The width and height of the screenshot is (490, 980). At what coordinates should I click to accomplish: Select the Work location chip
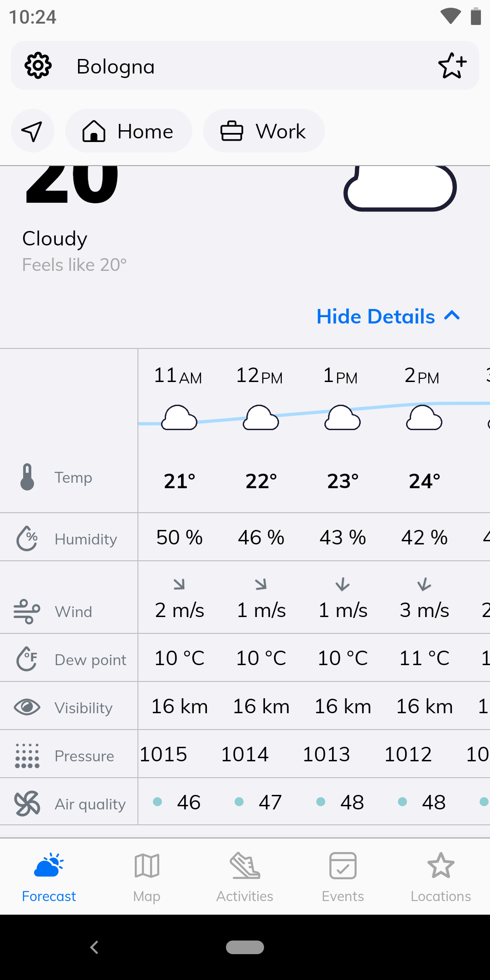tap(264, 131)
